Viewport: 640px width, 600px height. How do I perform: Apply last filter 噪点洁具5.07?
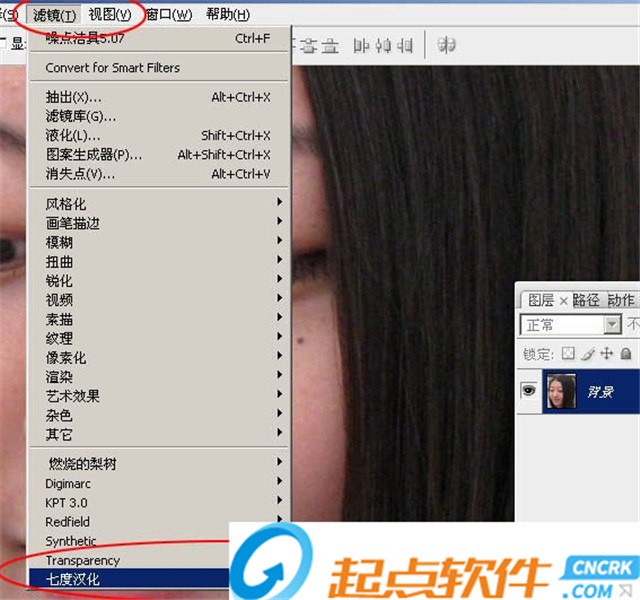159,38
